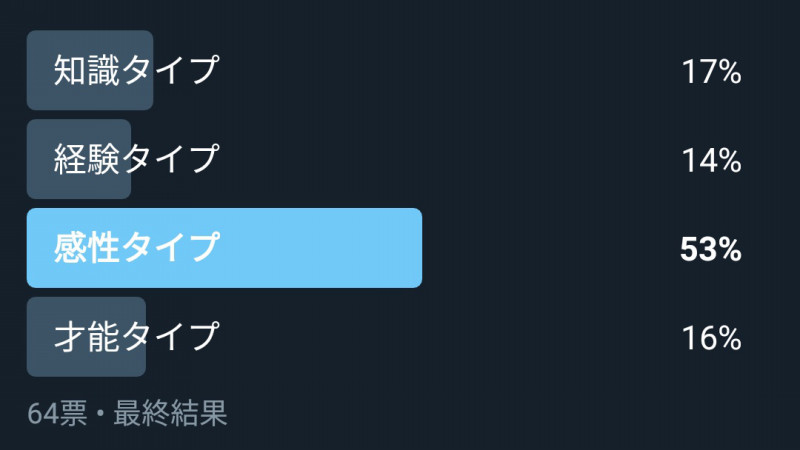Screen dimensions: 800x450
Task: Click the 才能 kanji in fourth option
Action: pyautogui.click(x=87, y=336)
